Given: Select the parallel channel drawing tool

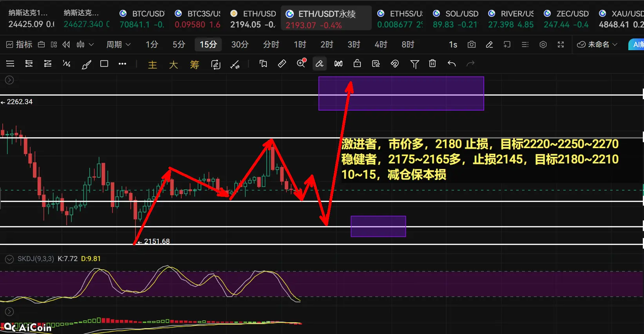Looking at the screenshot, I should tap(29, 64).
